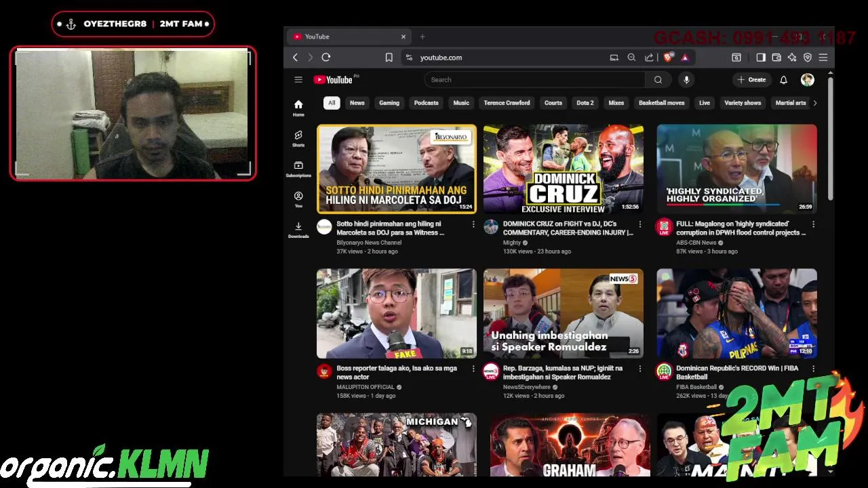
Task: Open options menu for Magalong video
Action: click(x=813, y=224)
